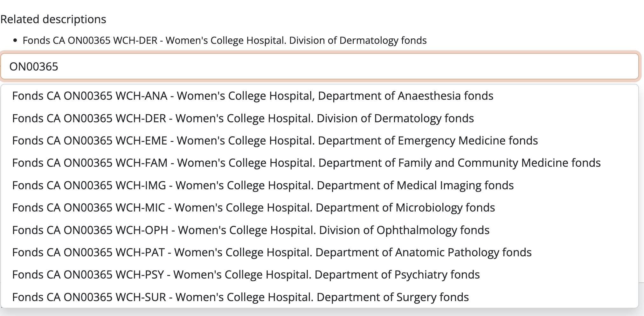Image resolution: width=644 pixels, height=316 pixels.
Task: Select the Department of Psychiatry fonds option
Action: (246, 275)
